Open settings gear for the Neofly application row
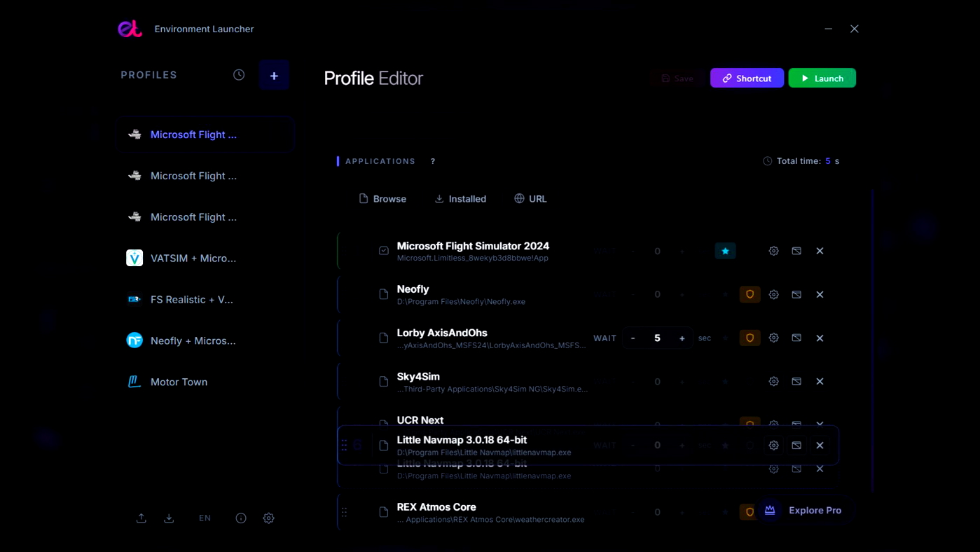The height and width of the screenshot is (552, 980). click(x=773, y=294)
